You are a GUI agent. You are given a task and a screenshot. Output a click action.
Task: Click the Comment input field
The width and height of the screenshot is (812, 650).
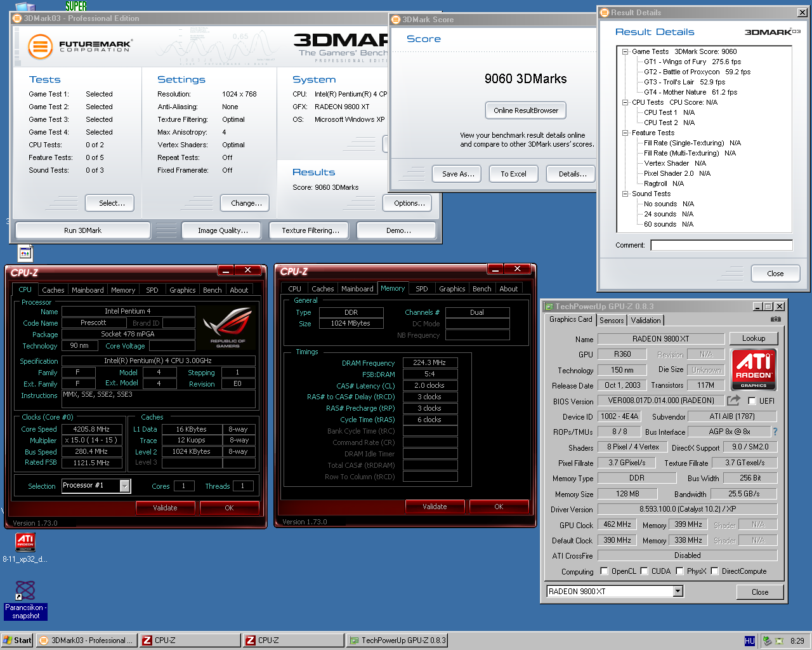click(x=721, y=245)
